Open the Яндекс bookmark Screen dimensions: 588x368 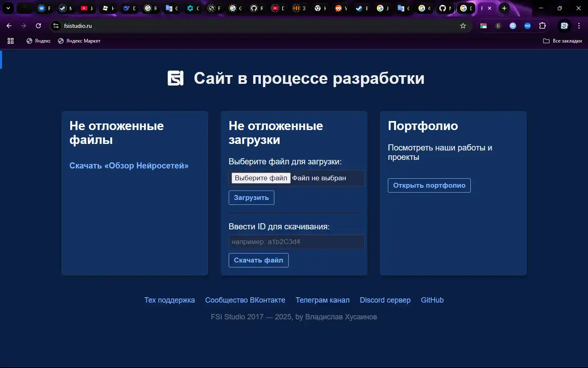(x=38, y=41)
